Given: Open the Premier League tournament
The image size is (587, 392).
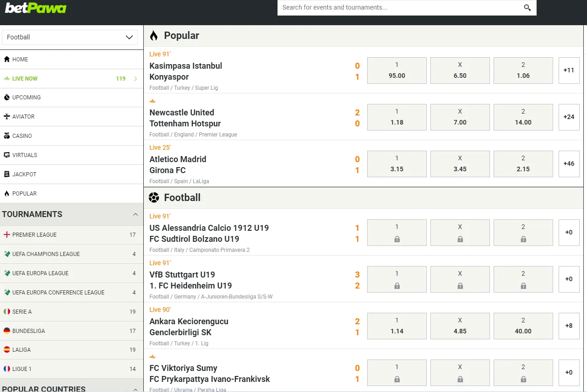Looking at the screenshot, I should (34, 234).
